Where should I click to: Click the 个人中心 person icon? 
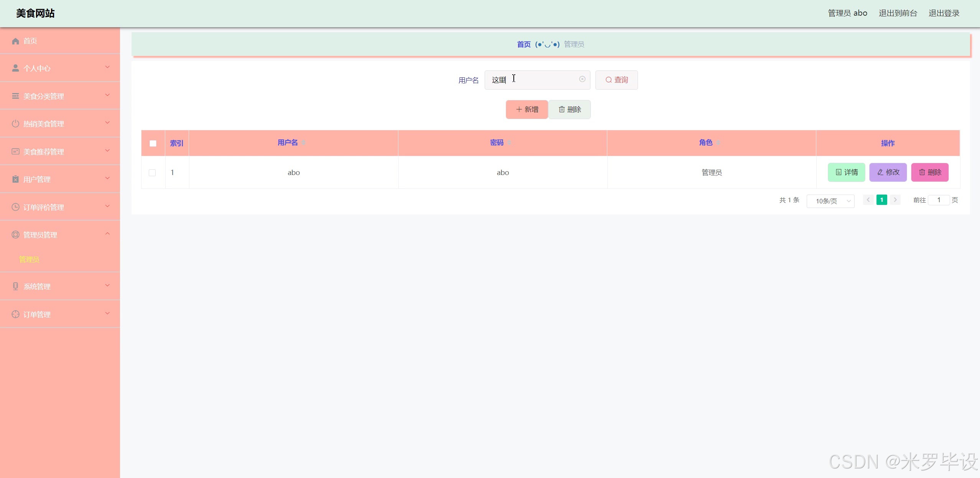[15, 68]
